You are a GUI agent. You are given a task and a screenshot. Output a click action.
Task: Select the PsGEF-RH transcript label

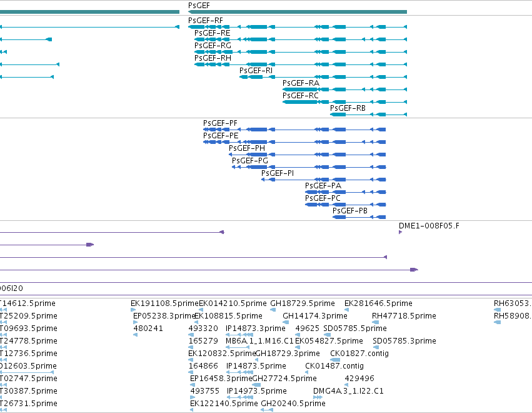click(213, 58)
